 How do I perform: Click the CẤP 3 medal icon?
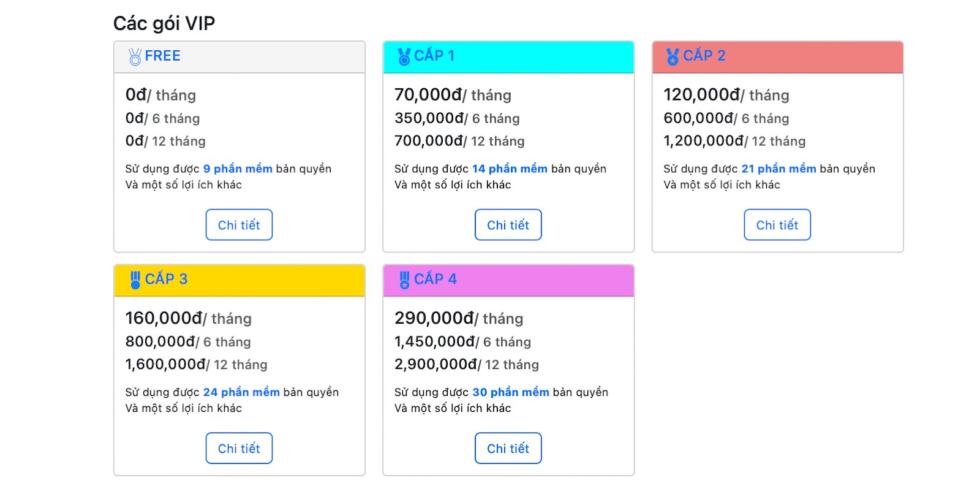[x=134, y=279]
